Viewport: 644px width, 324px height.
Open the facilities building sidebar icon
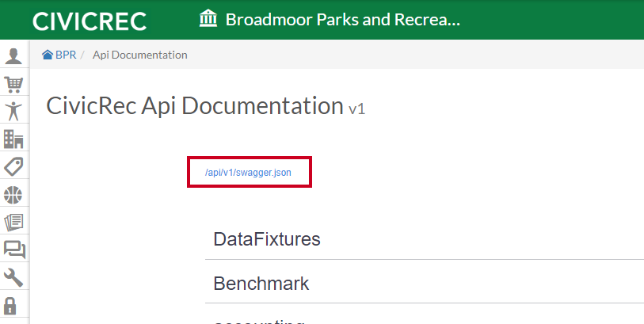tap(13, 139)
